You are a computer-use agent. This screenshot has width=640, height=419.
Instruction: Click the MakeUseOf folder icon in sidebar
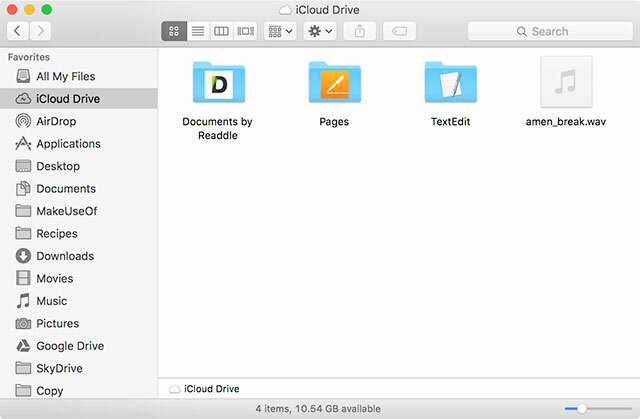tap(23, 211)
